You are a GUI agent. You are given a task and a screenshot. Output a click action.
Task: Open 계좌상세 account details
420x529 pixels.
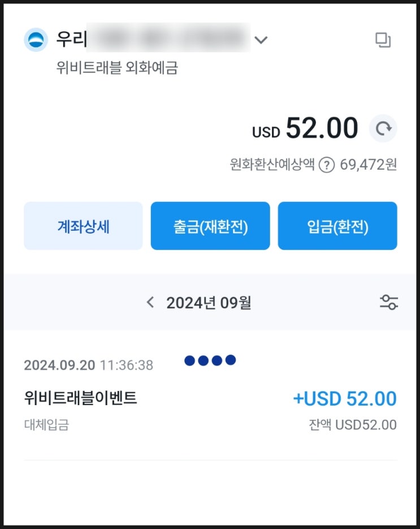83,226
